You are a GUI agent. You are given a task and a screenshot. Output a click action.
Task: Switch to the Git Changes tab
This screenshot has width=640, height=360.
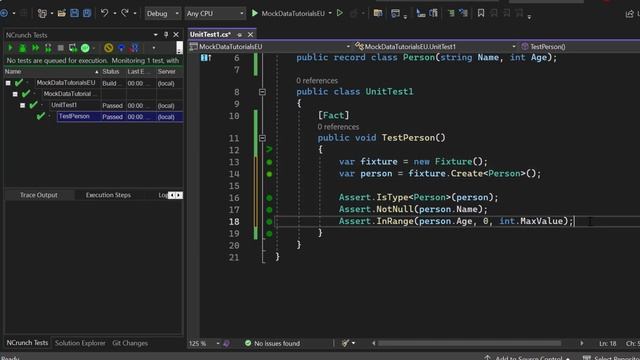pos(130,343)
